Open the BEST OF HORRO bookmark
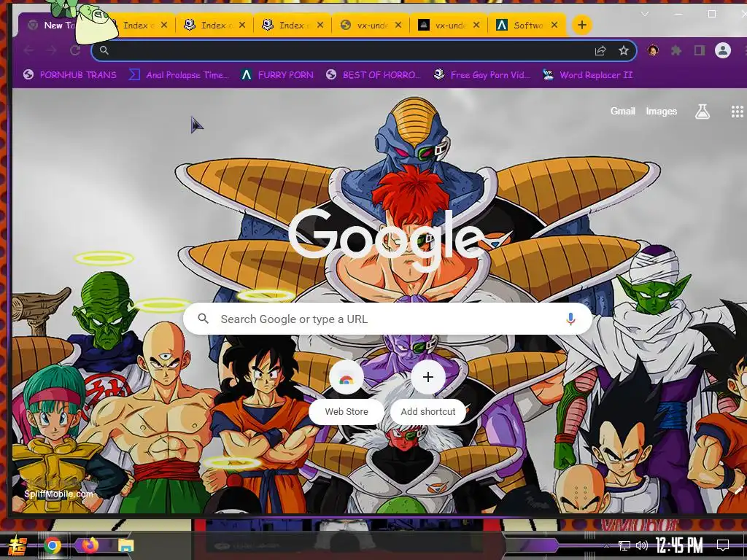 pos(373,75)
